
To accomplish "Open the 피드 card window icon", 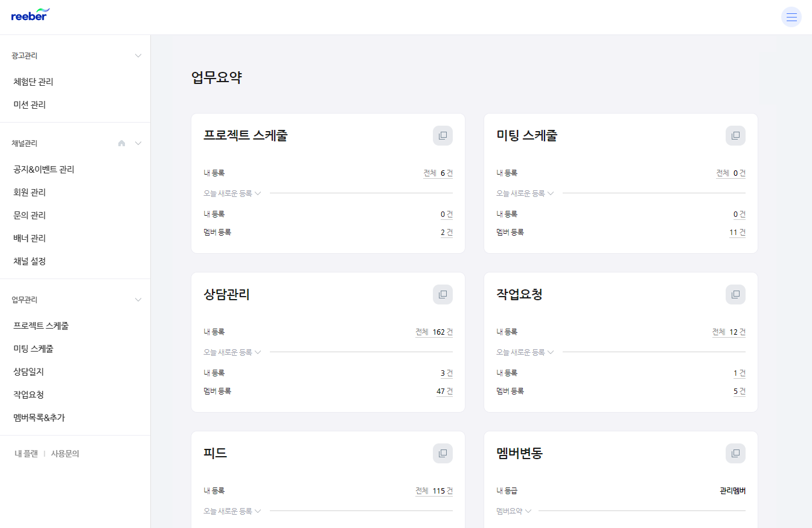I will coord(443,454).
